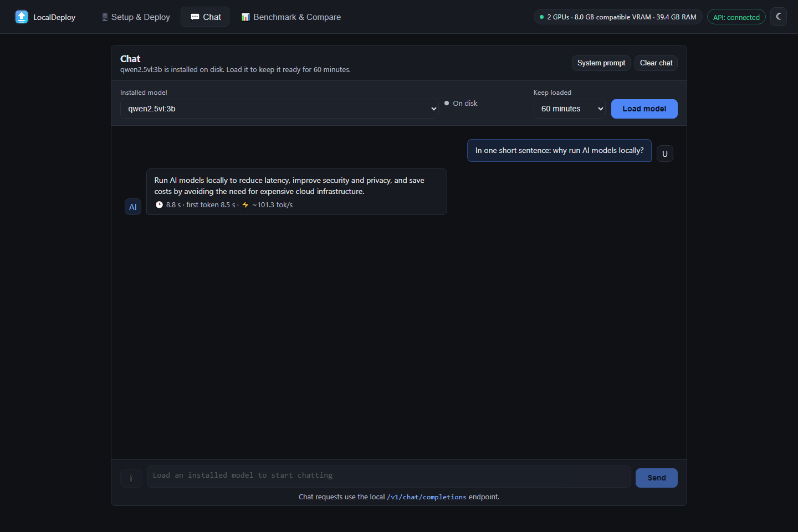The width and height of the screenshot is (798, 532).
Task: Open the System prompt editor
Action: [601, 63]
